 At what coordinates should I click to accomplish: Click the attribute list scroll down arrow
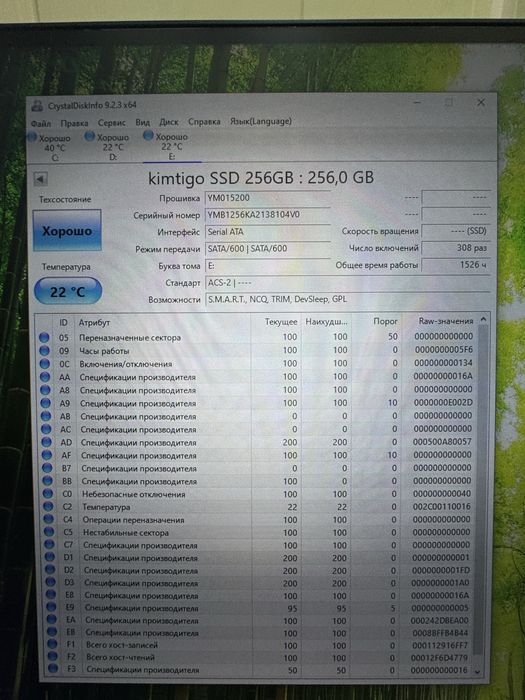click(479, 671)
